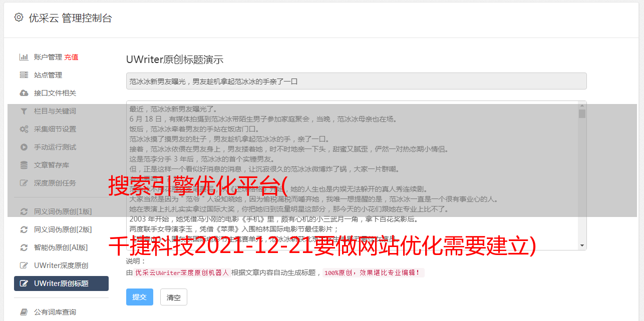
Task: Open 同义词伪原创[2版] menu item
Action: tap(63, 229)
